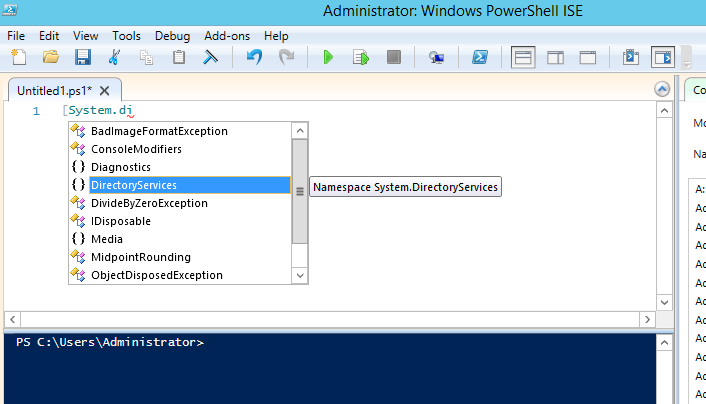
Task: Show script pane on top layout
Action: click(x=523, y=57)
